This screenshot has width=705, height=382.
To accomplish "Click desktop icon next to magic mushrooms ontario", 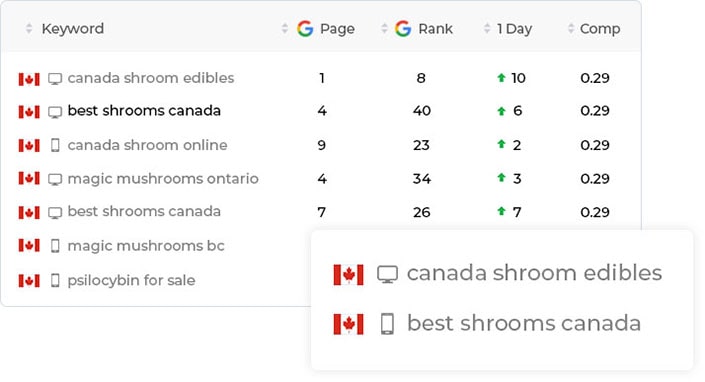I will [x=55, y=179].
